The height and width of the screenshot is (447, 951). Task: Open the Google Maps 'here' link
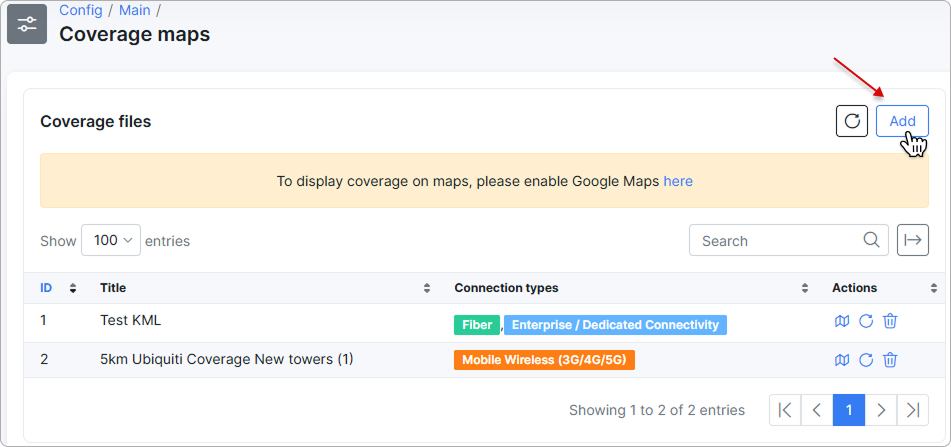tap(677, 181)
